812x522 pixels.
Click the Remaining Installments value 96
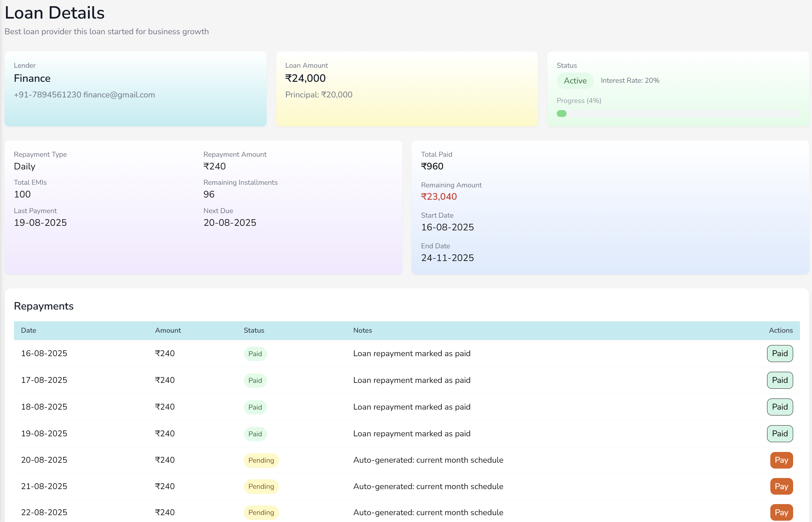[x=209, y=194]
